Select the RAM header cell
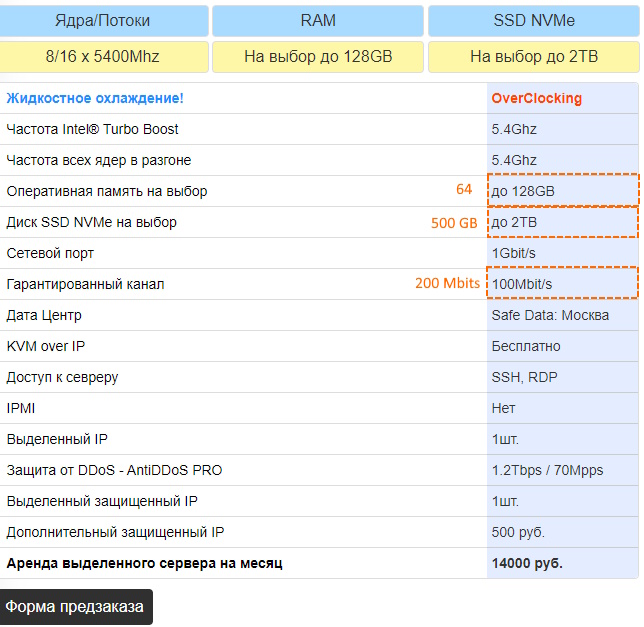 318,21
